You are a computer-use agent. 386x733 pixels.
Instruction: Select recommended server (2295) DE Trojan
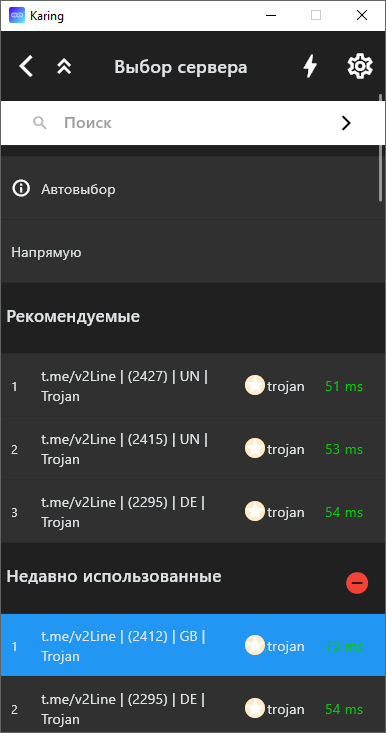coord(192,512)
